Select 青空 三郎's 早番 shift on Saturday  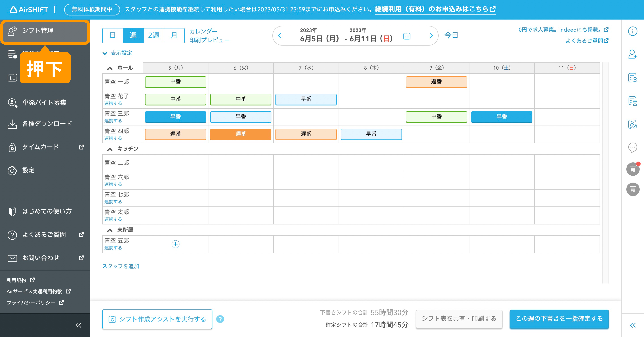coord(502,117)
